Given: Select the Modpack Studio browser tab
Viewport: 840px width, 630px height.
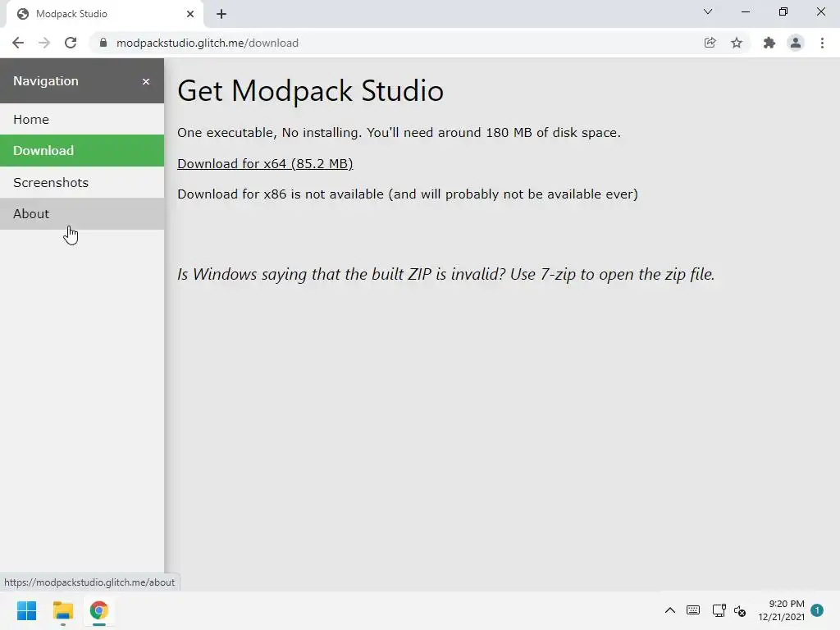Looking at the screenshot, I should [104, 14].
